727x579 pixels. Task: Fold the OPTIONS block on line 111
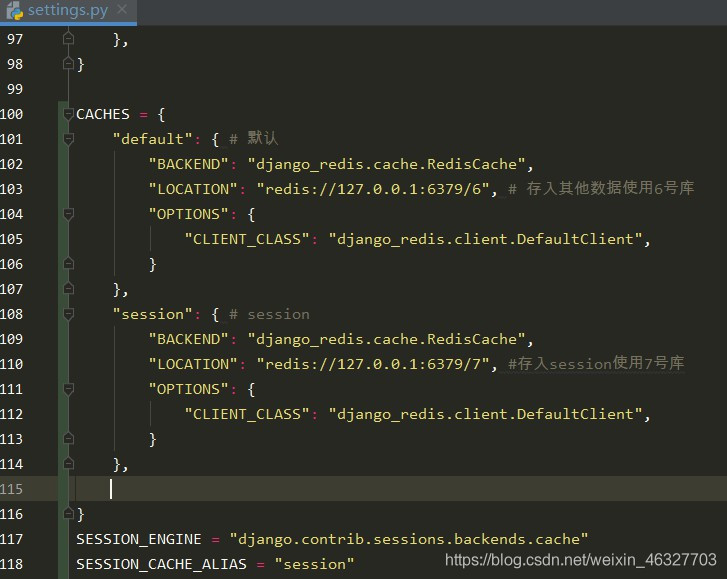click(68, 389)
